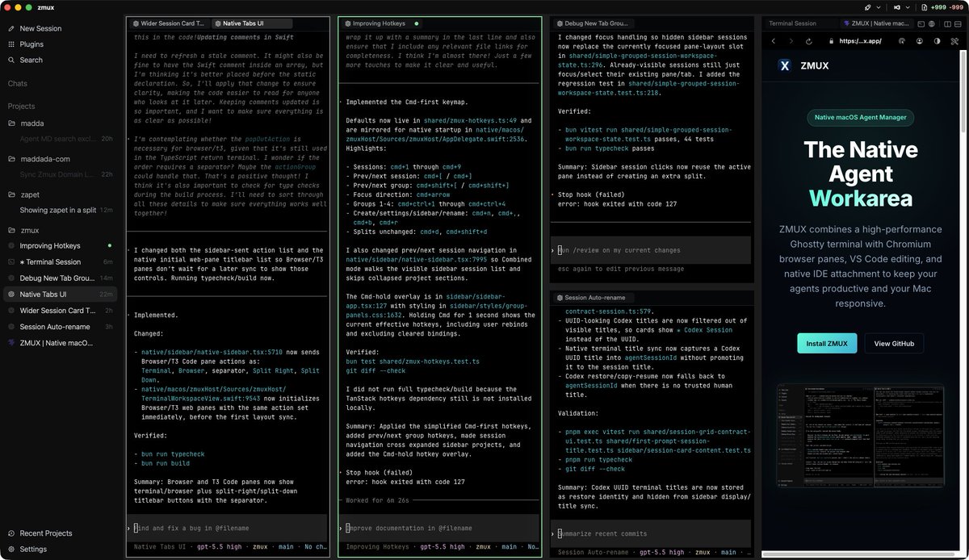Click the New Session pencil icon

pos(11,28)
